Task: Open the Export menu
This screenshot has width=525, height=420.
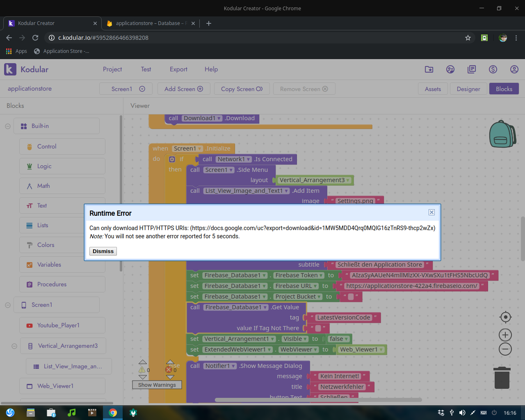Action: click(x=178, y=69)
